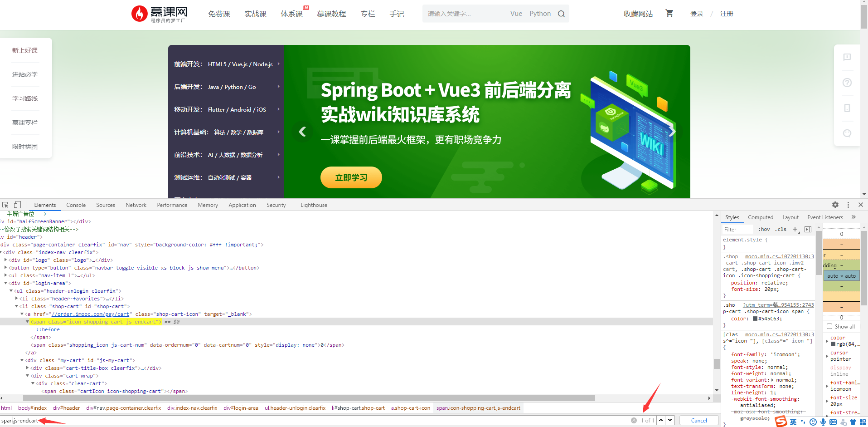
Task: Open the Sogou toolbox grid icon
Action: [863, 422]
